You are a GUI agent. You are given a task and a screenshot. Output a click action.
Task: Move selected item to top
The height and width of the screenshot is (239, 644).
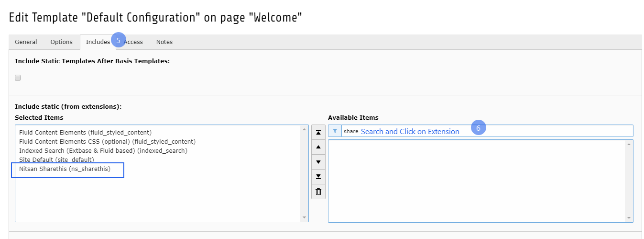pos(318,132)
